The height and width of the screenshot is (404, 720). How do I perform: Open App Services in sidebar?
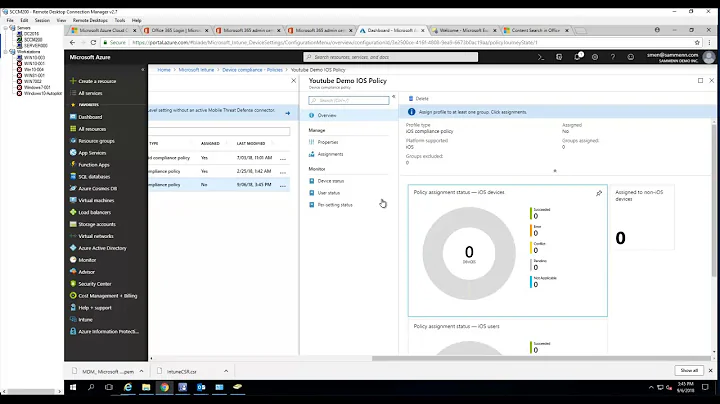[x=92, y=153]
